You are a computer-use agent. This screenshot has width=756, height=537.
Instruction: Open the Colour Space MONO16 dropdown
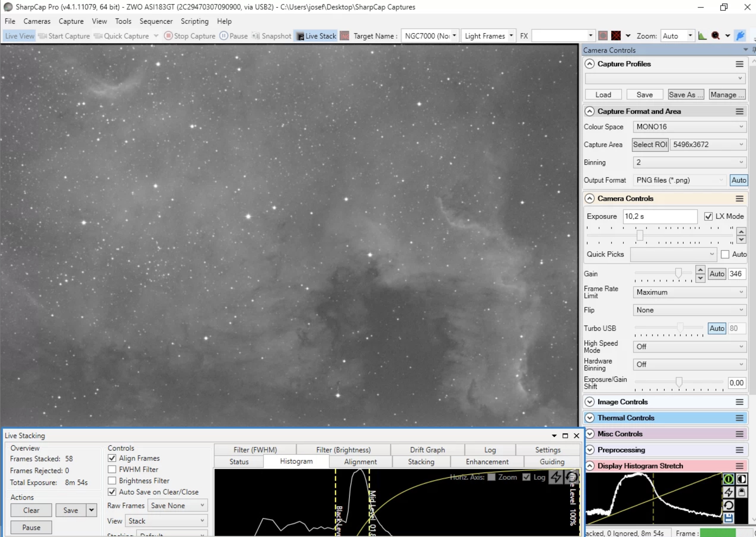[x=689, y=127]
